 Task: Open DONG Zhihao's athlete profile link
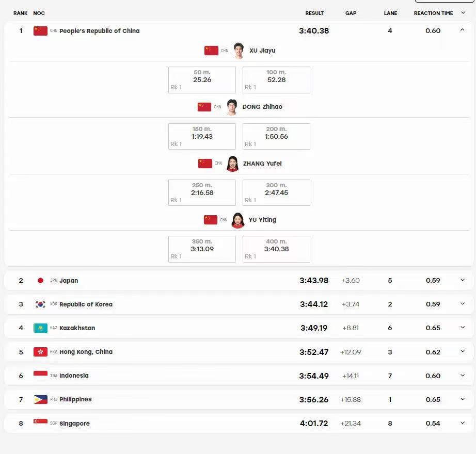(262, 107)
